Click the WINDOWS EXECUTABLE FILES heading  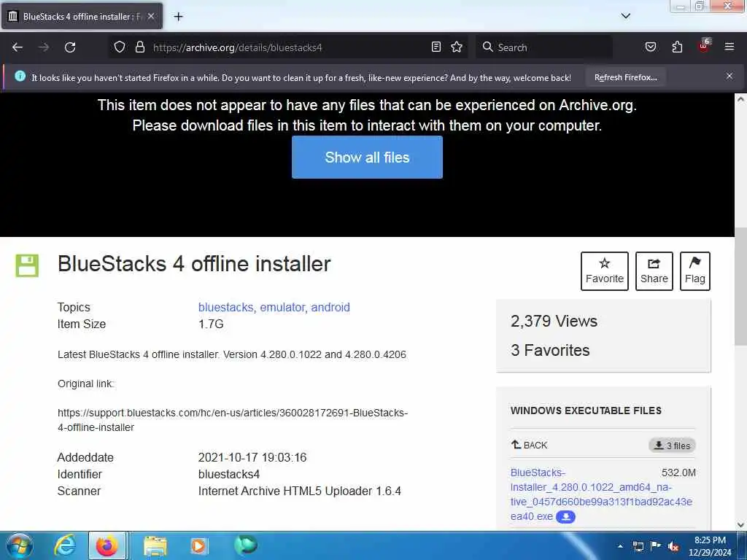[586, 411]
